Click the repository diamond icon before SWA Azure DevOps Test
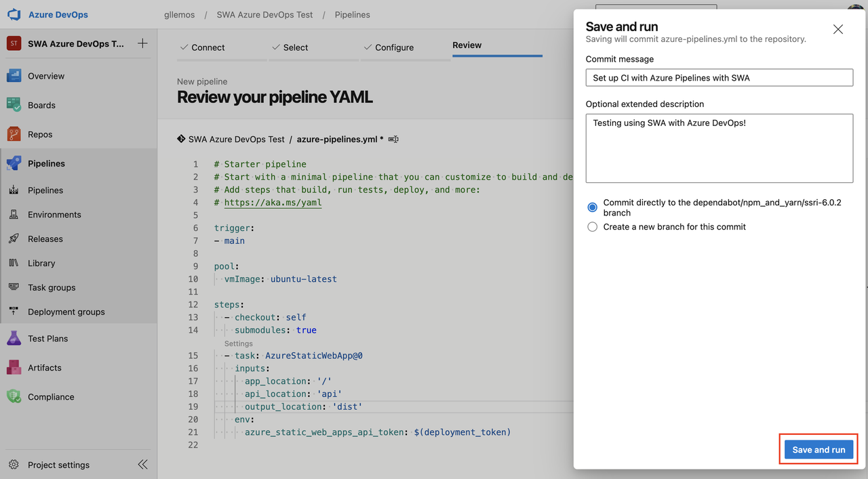The width and height of the screenshot is (868, 479). tap(181, 138)
